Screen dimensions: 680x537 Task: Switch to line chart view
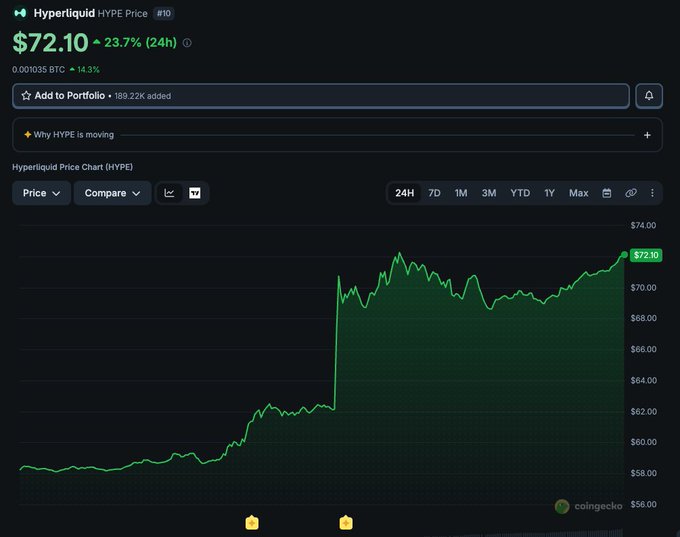coord(169,193)
